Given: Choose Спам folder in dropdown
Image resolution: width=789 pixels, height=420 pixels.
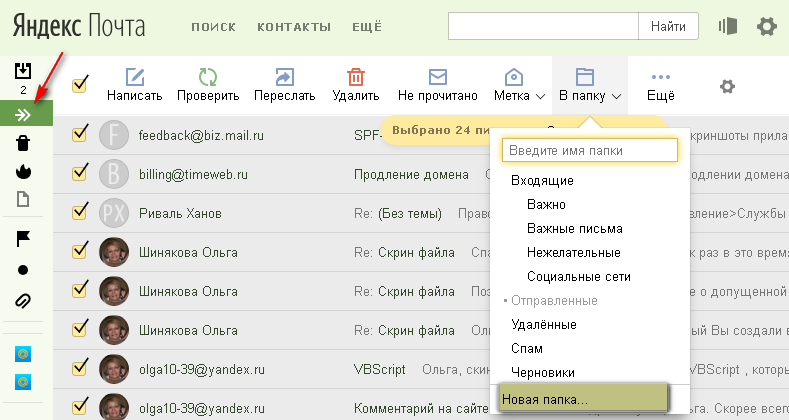Looking at the screenshot, I should pos(527,349).
